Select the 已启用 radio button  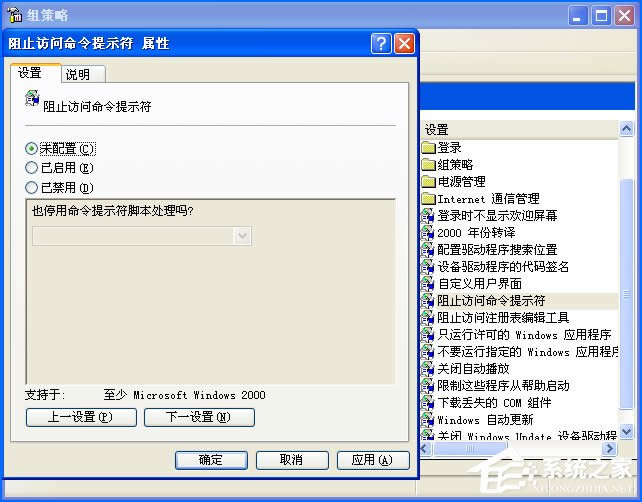point(32,167)
